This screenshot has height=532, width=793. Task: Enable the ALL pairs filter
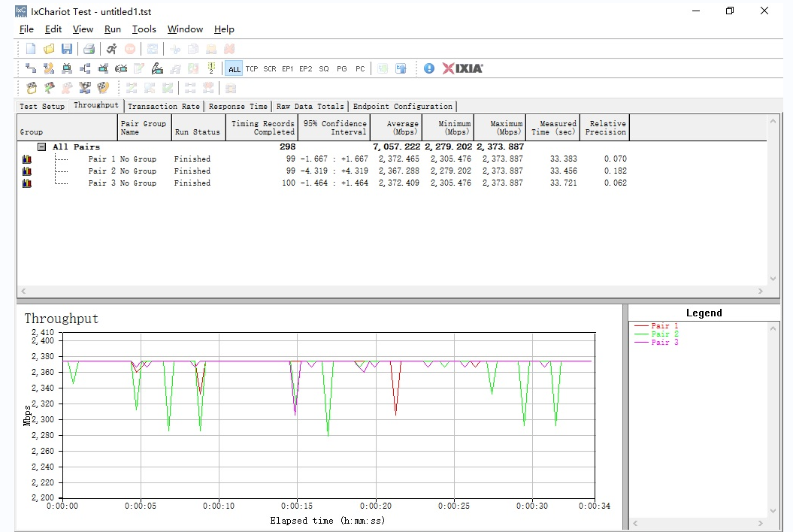coord(235,69)
